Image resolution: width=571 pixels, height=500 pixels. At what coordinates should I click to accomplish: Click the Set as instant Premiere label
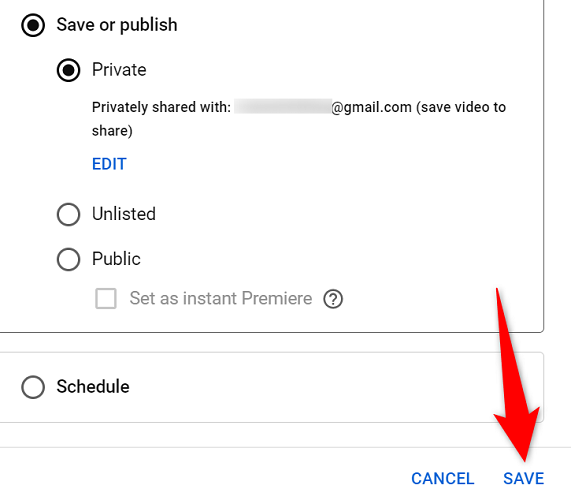pyautogui.click(x=221, y=298)
